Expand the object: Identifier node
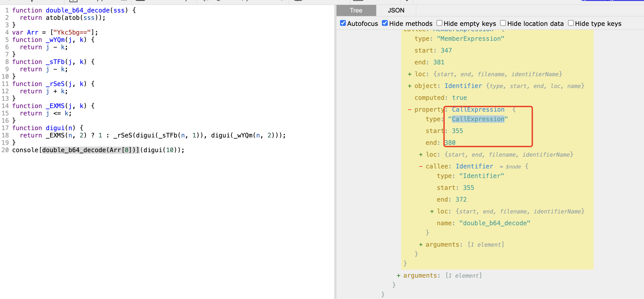 click(410, 86)
